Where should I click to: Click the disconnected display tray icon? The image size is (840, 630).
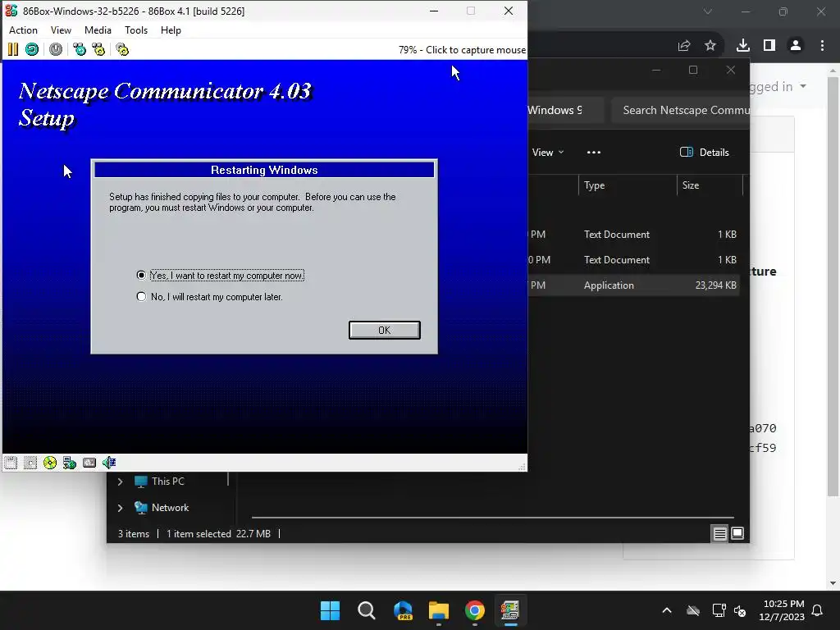click(x=719, y=610)
